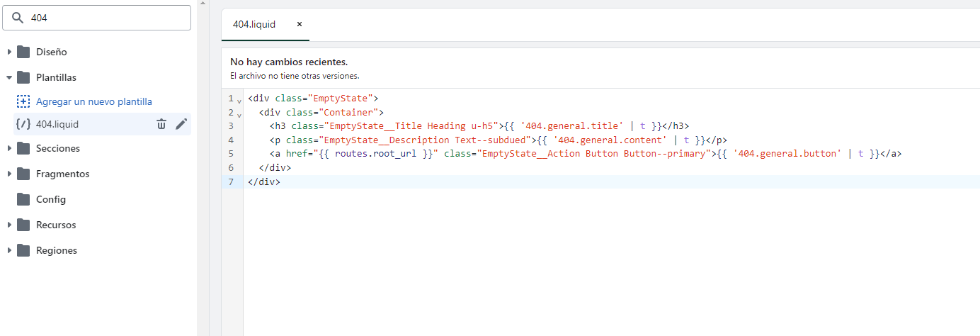
Task: Click the liquid file icon for 404.liquid
Action: click(23, 124)
